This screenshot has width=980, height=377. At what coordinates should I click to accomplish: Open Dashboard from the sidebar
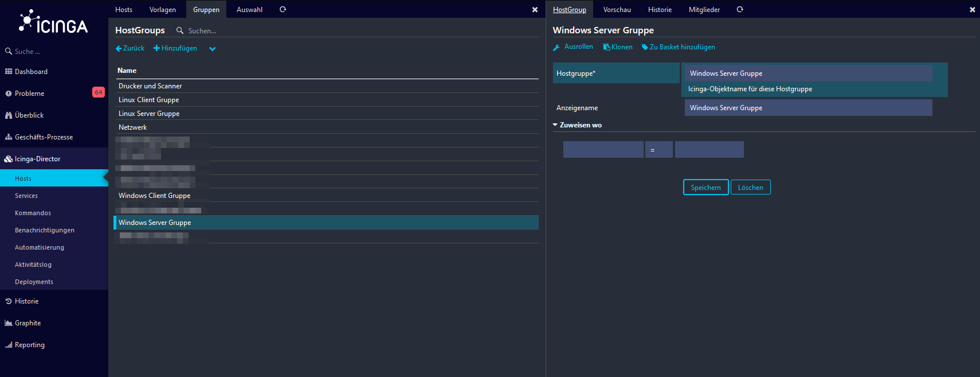pos(31,72)
